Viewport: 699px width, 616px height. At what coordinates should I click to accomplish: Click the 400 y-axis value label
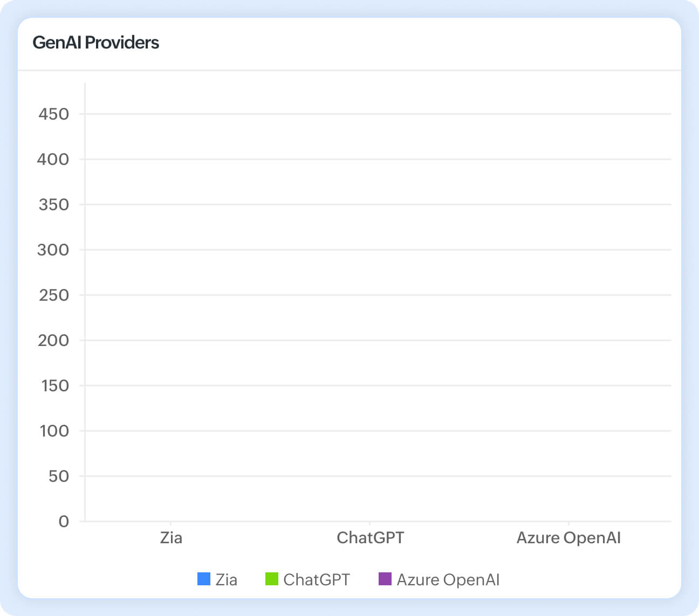point(53,160)
